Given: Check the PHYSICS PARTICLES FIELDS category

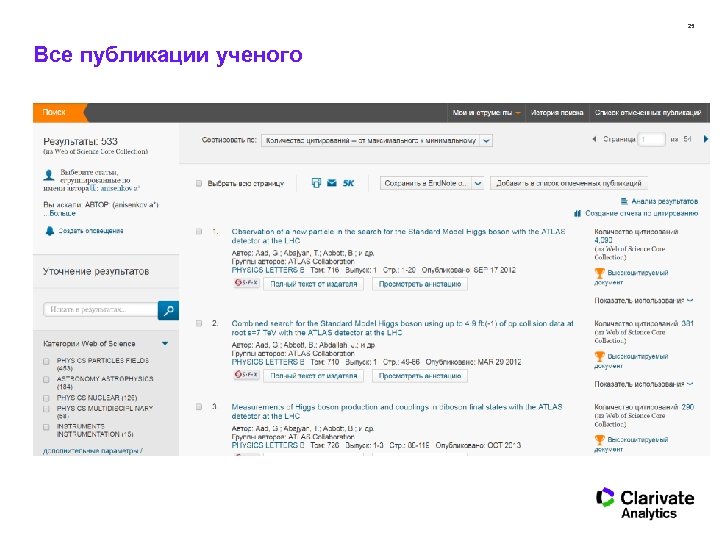Looking at the screenshot, I should pos(46,361).
